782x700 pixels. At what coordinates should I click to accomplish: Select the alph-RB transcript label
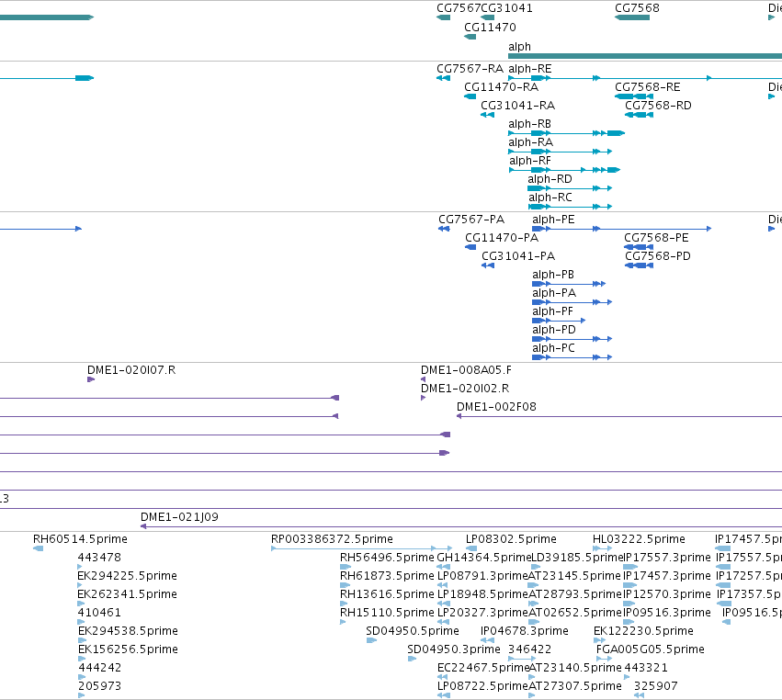[x=529, y=124]
